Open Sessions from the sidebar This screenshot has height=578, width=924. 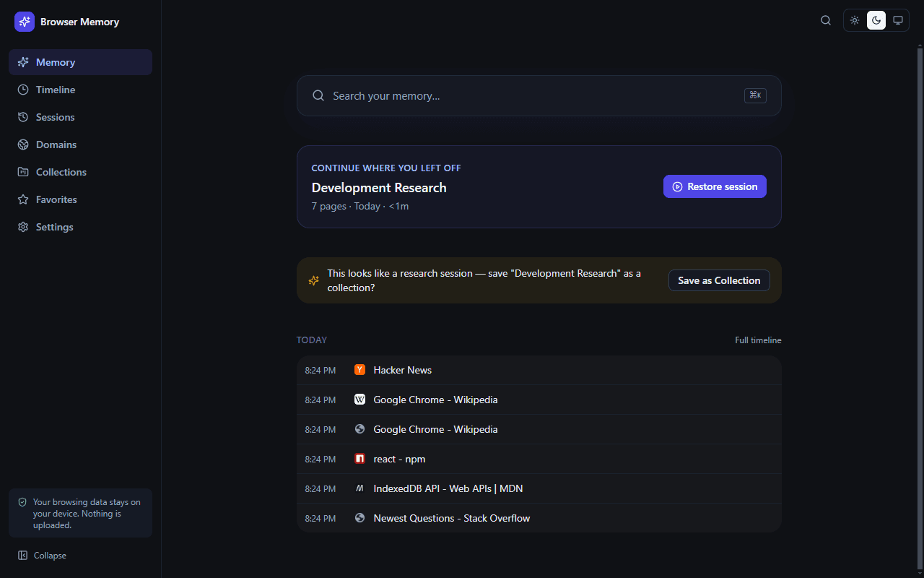click(80, 117)
